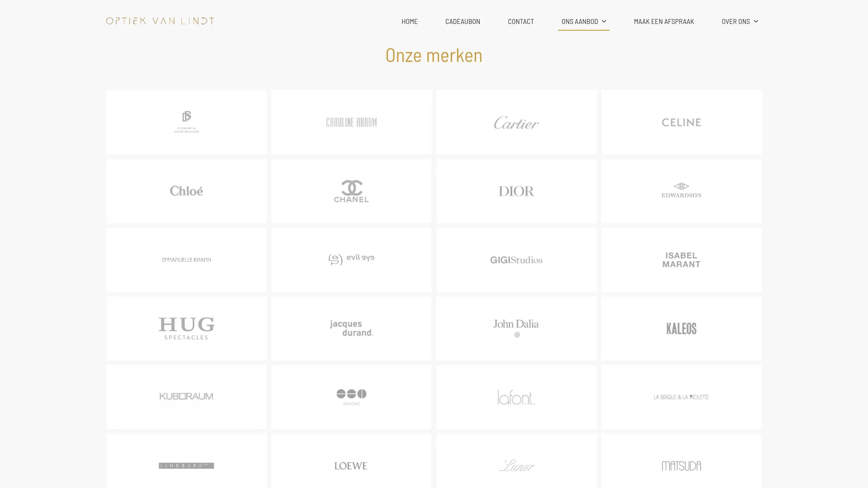Select the Matsuda brand card
The height and width of the screenshot is (488, 868).
tap(681, 461)
